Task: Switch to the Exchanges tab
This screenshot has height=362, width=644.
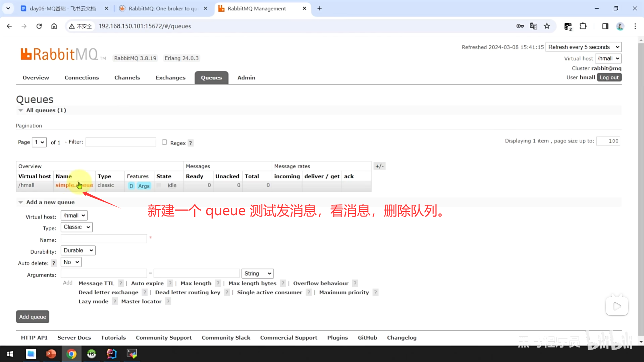Action: click(170, 78)
